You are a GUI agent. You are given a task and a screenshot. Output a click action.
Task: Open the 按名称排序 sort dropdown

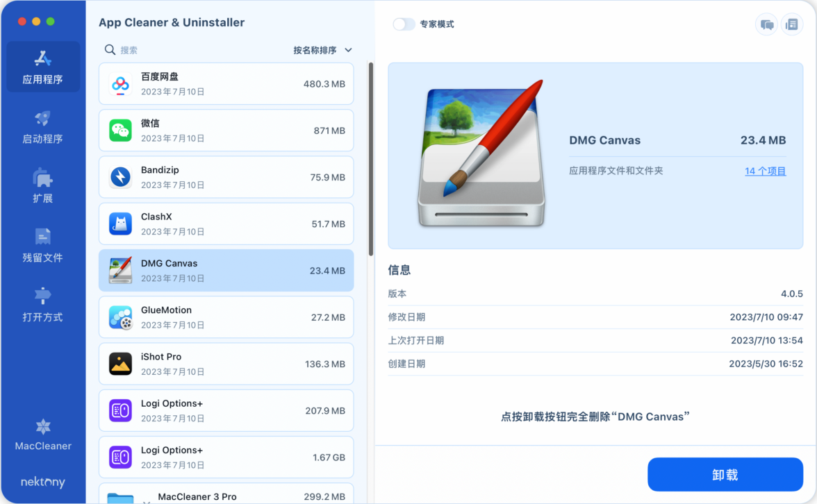(322, 50)
